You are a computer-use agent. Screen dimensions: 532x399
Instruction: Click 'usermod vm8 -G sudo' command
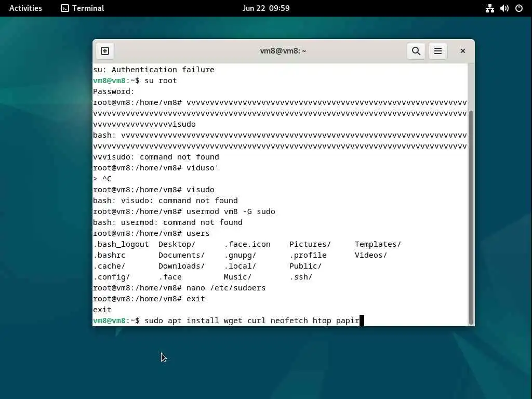(231, 211)
